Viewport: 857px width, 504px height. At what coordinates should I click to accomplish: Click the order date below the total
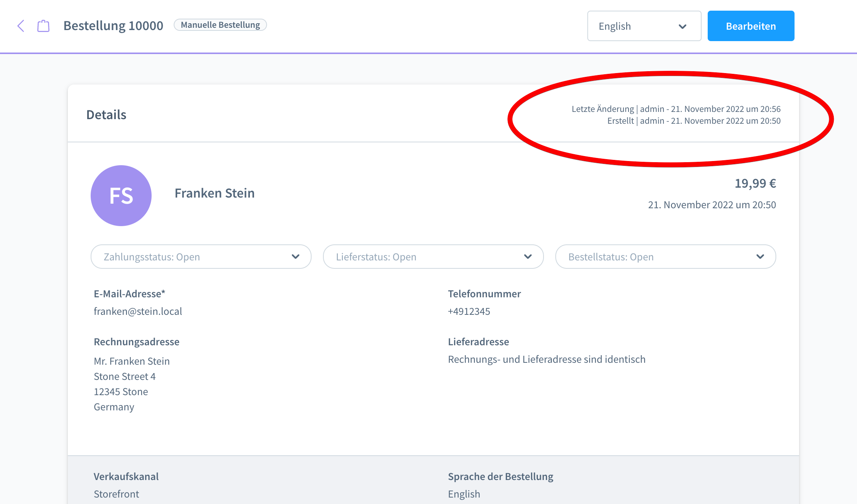pyautogui.click(x=712, y=205)
